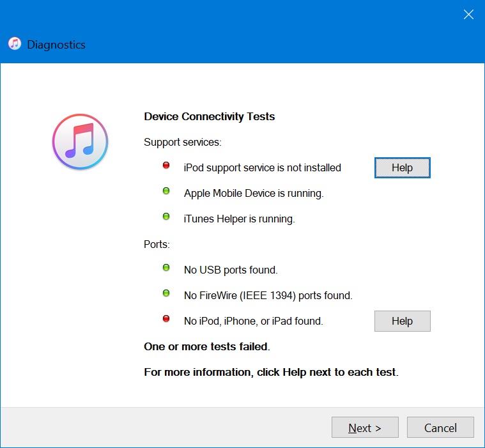Close the Diagnostics window with the X
Image resolution: width=485 pixels, height=448 pixels.
(468, 14)
